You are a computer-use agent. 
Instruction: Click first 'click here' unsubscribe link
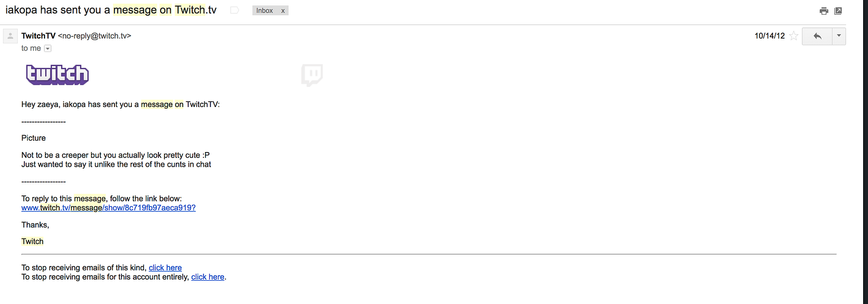[165, 268]
